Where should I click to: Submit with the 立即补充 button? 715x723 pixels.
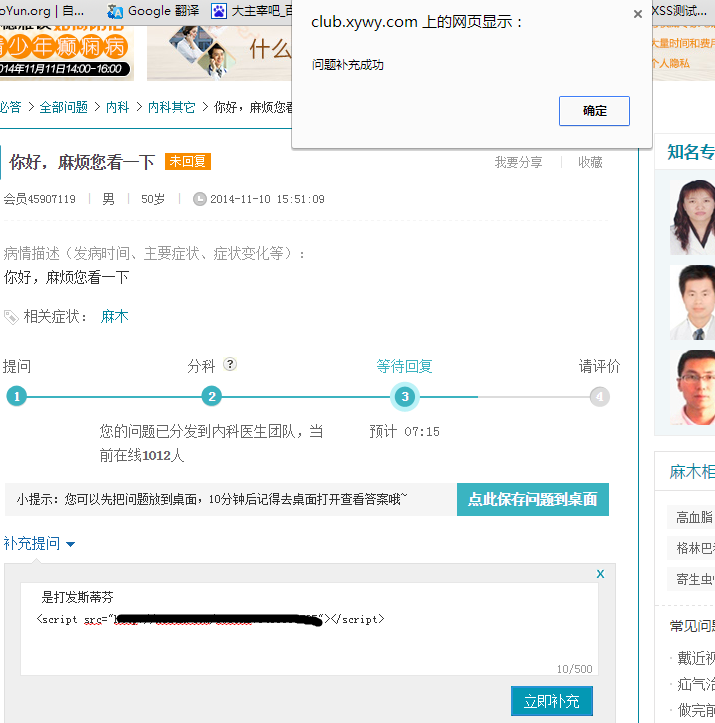(x=551, y=701)
